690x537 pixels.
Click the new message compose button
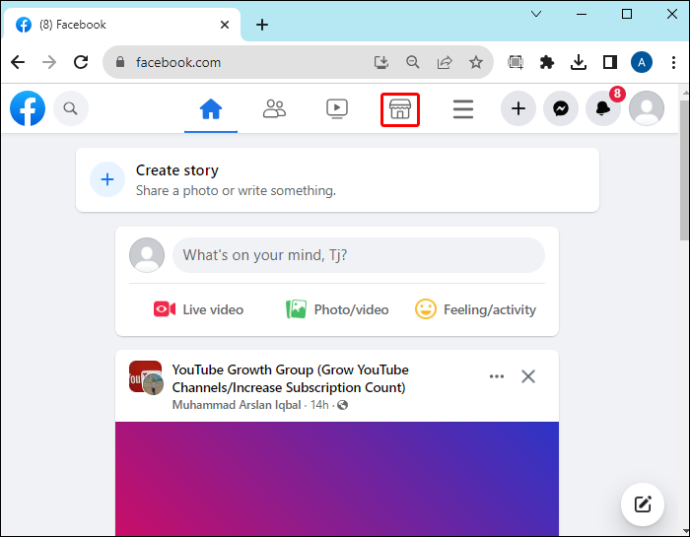click(642, 504)
